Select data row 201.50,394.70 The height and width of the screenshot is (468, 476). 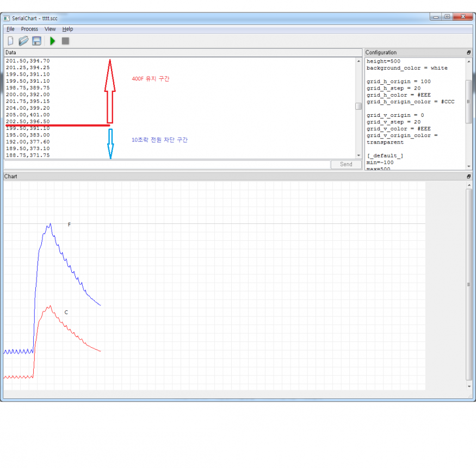click(28, 61)
